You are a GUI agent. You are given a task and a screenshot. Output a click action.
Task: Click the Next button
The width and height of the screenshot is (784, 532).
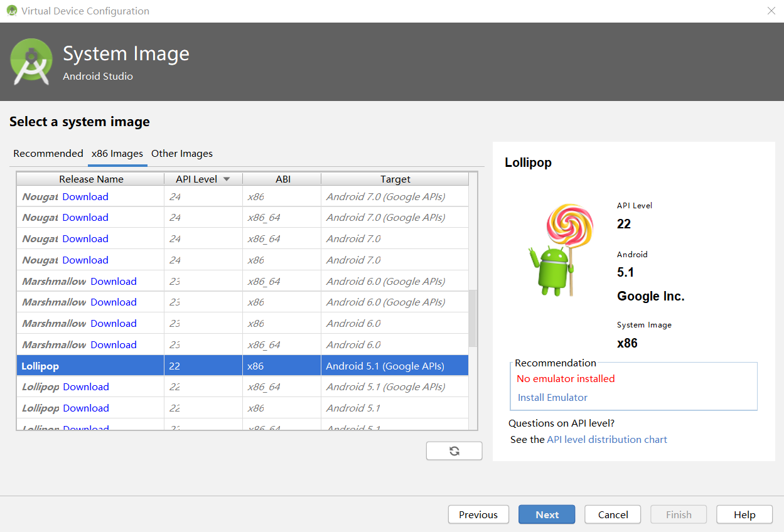(x=547, y=514)
